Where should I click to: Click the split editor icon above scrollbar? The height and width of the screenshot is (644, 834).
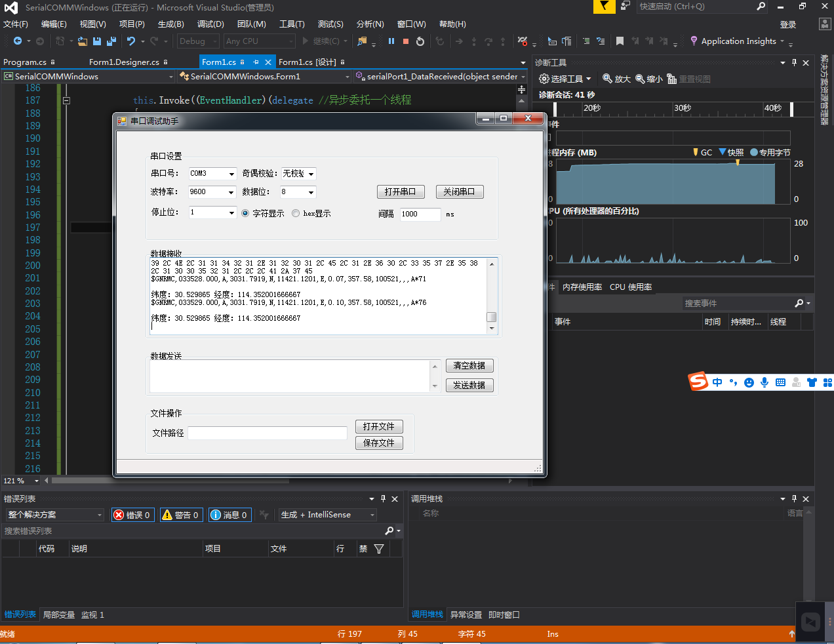click(x=522, y=89)
